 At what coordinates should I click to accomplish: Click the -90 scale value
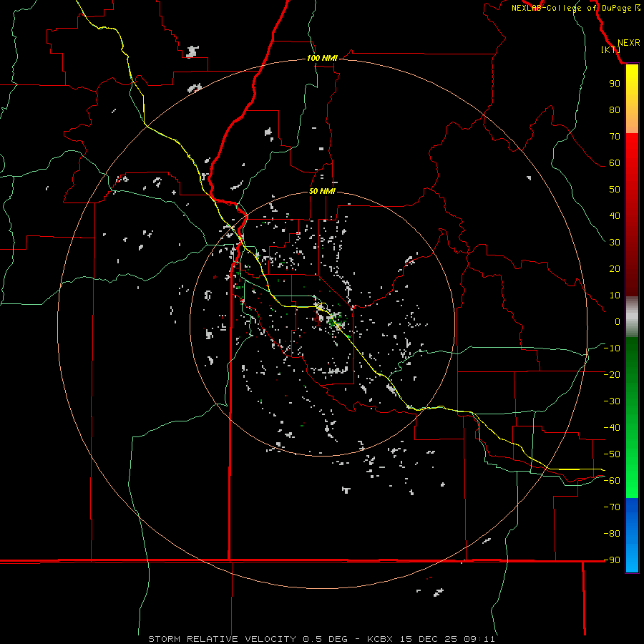click(612, 560)
